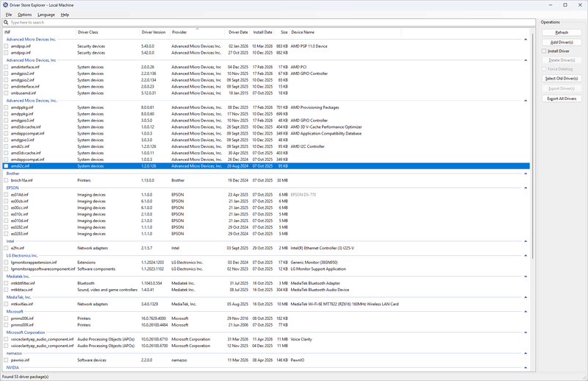Viewport: 588px width, 381px height.
Task: Sort by Device Name column header
Action: 345,32
